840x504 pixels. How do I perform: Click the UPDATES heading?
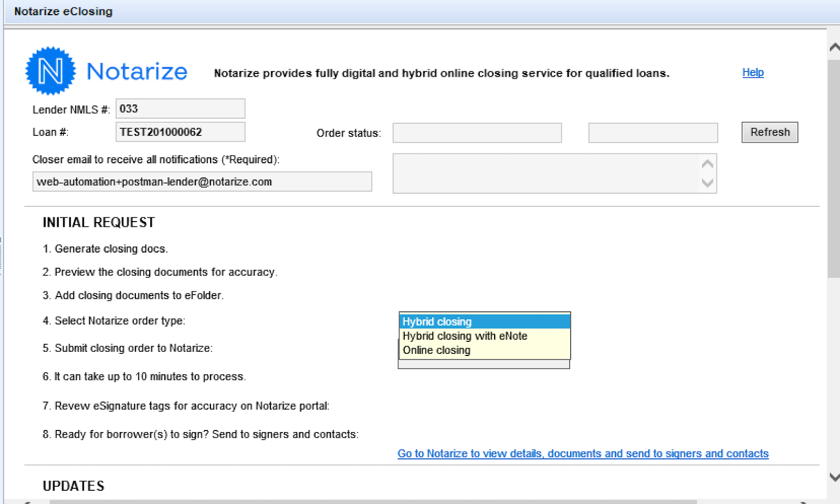point(73,486)
